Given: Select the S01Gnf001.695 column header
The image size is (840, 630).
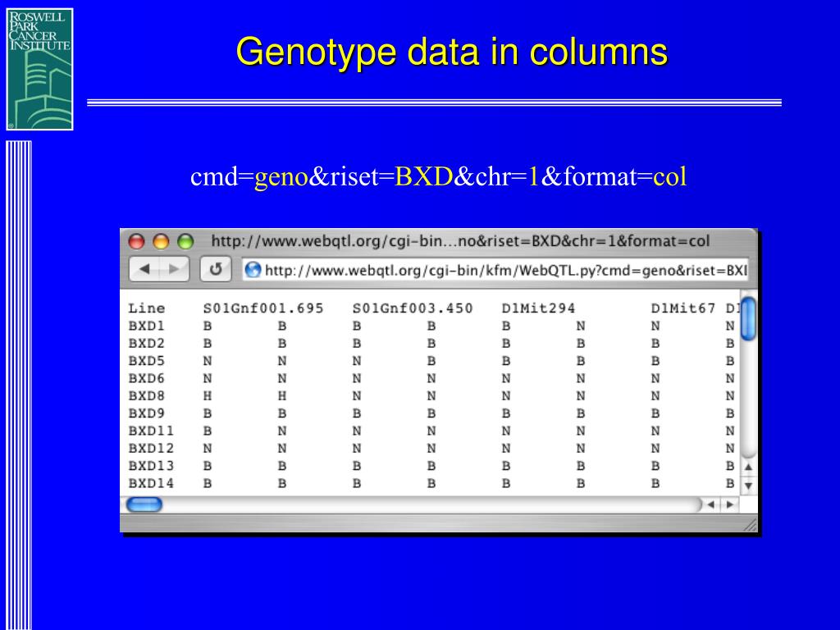Looking at the screenshot, I should click(263, 308).
